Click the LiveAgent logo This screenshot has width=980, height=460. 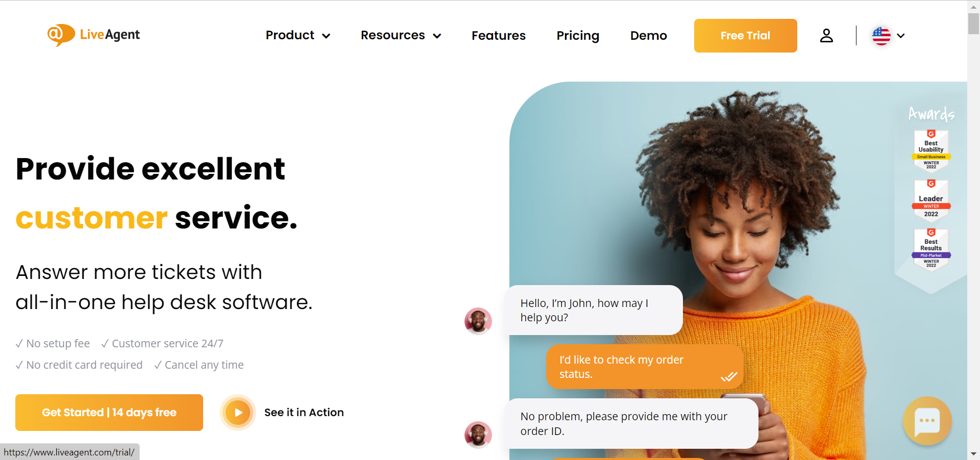[x=94, y=35]
